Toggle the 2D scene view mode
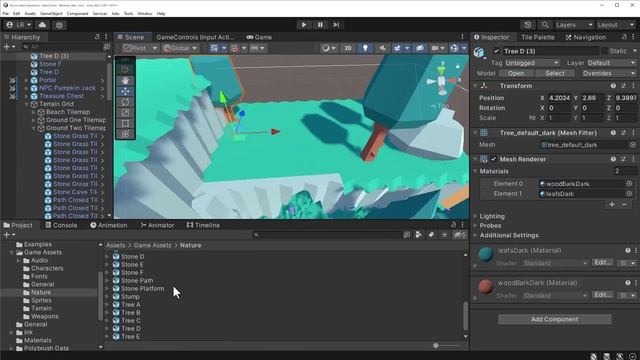 (348, 48)
